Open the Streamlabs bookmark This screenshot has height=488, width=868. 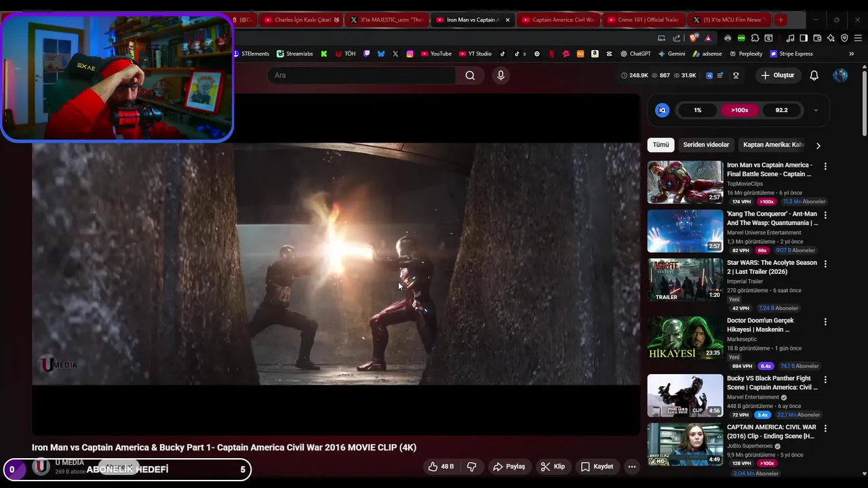click(294, 54)
